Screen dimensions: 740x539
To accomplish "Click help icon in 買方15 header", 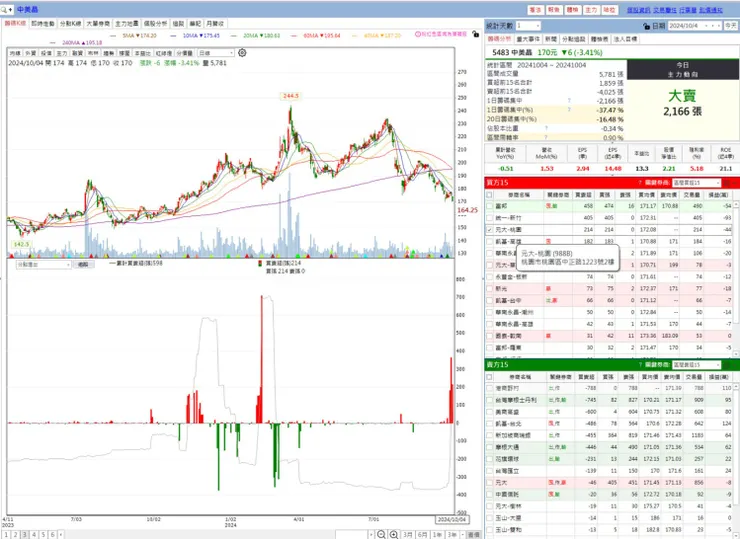I will point(640,183).
